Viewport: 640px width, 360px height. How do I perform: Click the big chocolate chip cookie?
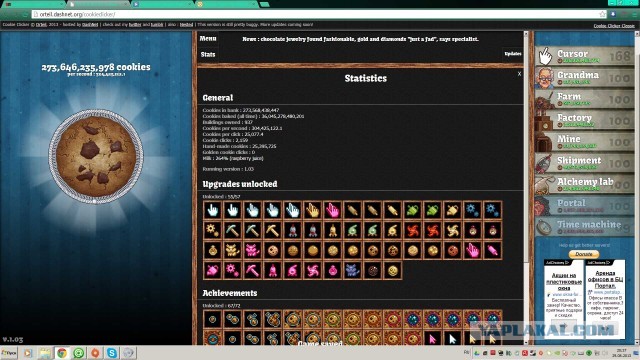coord(96,156)
